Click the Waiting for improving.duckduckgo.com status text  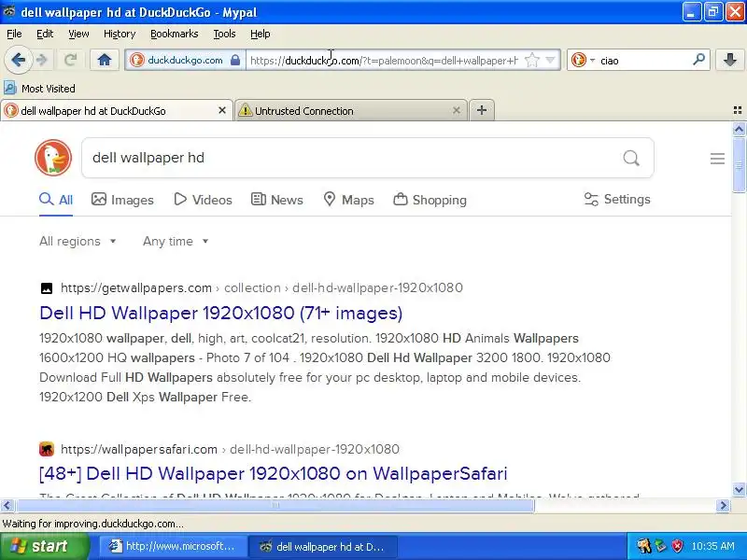(x=92, y=524)
